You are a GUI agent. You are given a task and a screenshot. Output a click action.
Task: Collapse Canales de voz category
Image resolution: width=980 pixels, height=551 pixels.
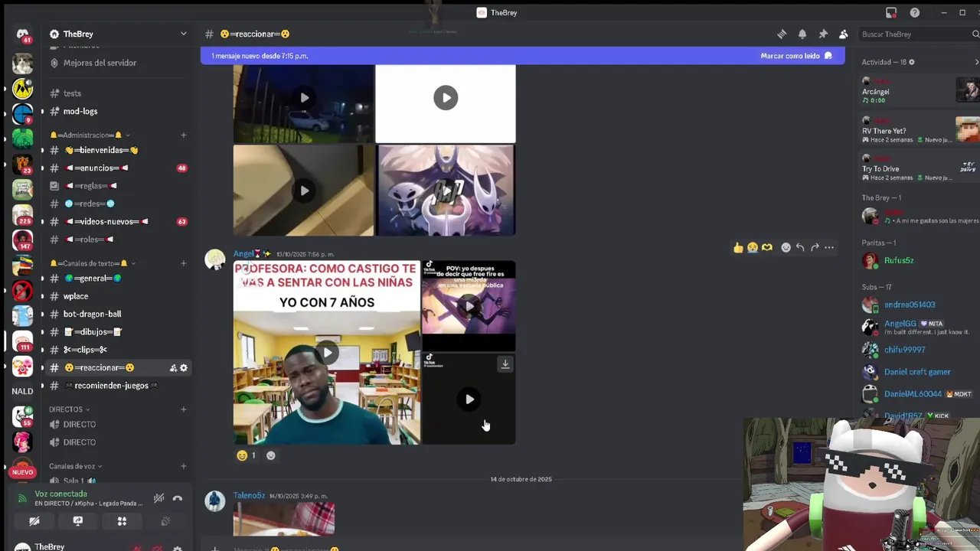tap(75, 466)
